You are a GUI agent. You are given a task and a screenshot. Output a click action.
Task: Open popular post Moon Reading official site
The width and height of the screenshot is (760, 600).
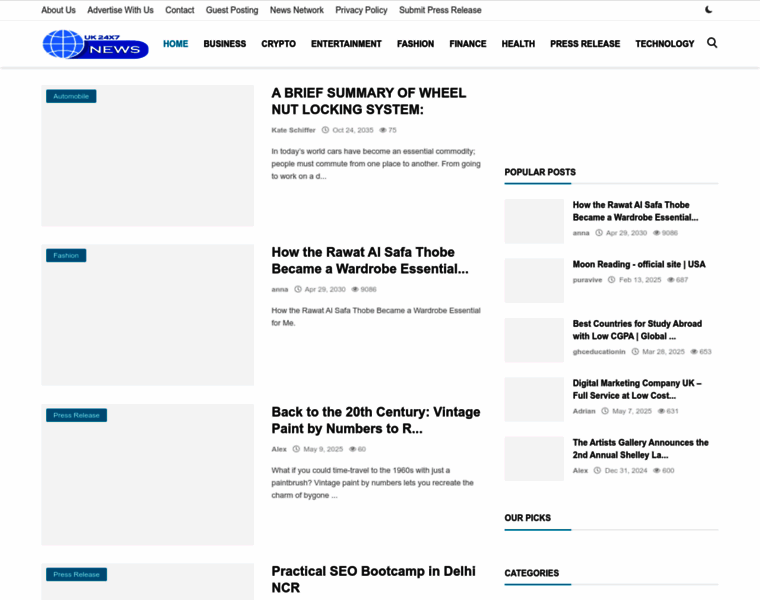tap(639, 265)
